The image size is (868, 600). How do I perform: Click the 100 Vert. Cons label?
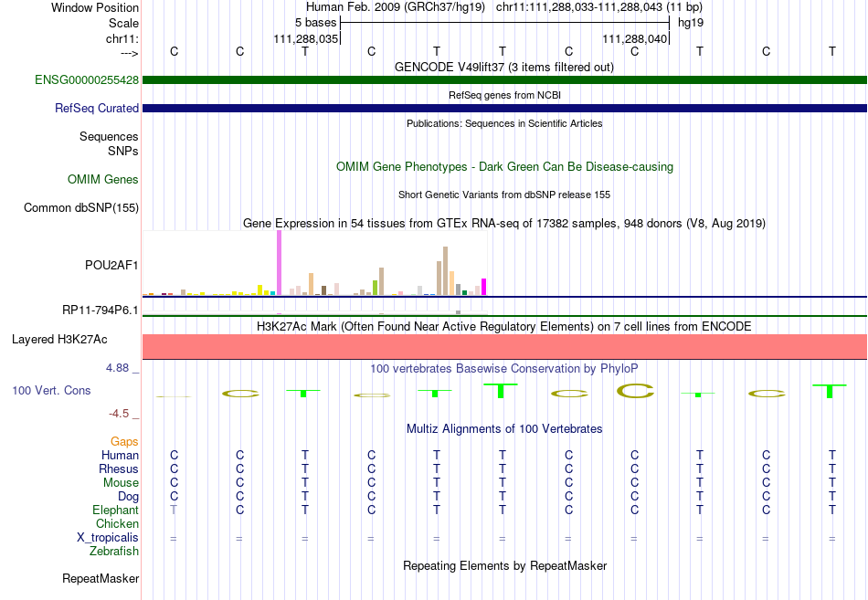click(x=51, y=390)
